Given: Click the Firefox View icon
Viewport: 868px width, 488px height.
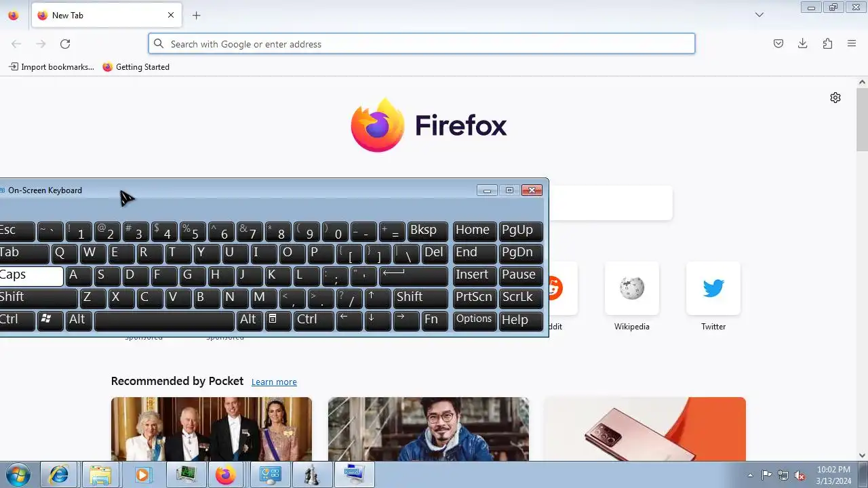Looking at the screenshot, I should 14,15.
